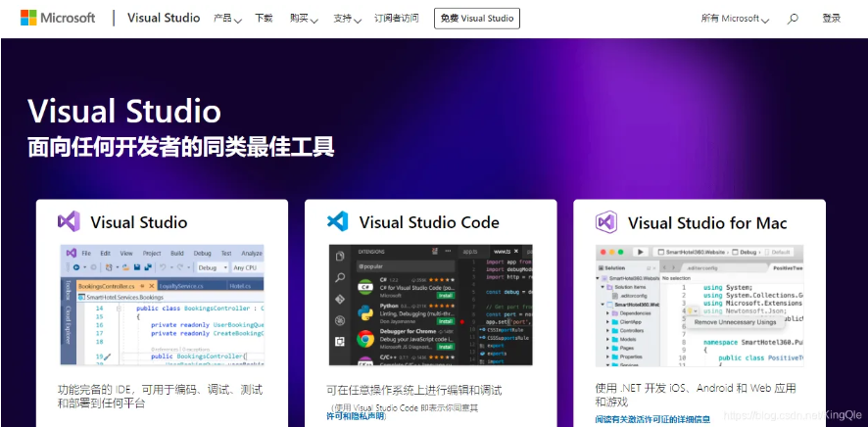Viewport: 868px width, 427px height.
Task: Click the 登录 sign-in link
Action: [x=832, y=19]
